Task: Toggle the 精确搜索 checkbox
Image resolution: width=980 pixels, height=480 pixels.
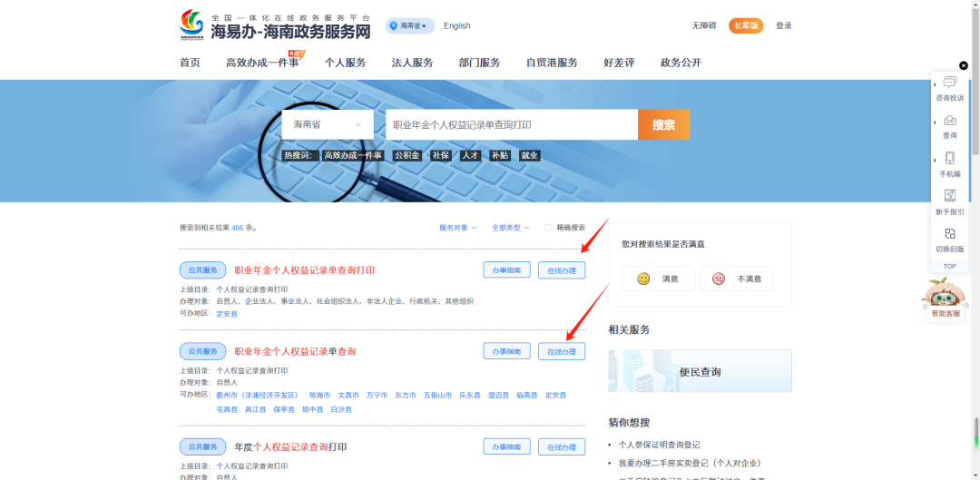Action: click(x=548, y=228)
